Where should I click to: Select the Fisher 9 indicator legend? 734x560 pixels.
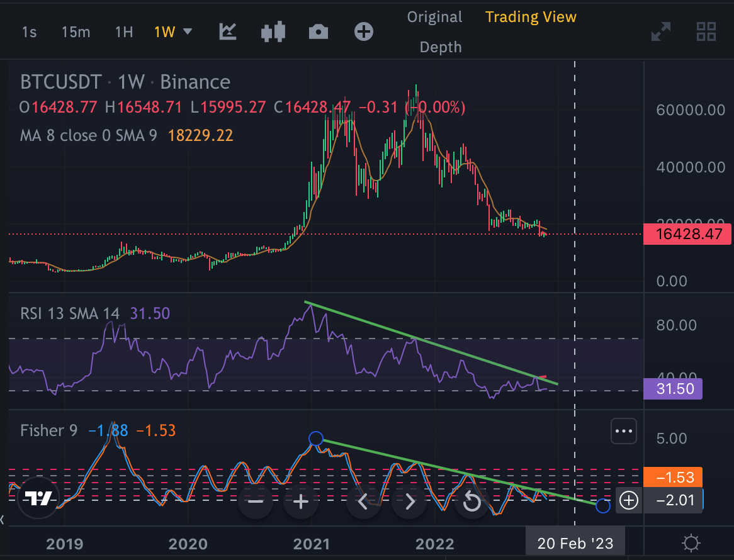[48, 430]
